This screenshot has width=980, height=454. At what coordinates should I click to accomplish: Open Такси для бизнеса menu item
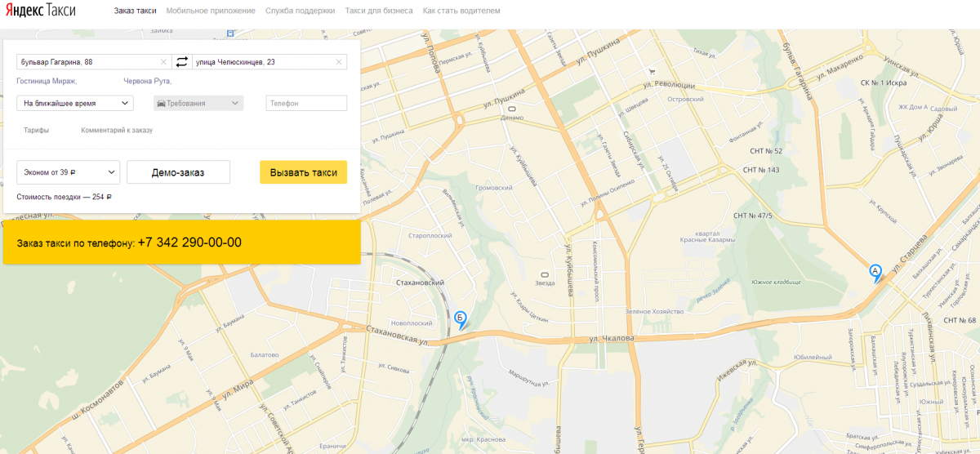[x=379, y=11]
